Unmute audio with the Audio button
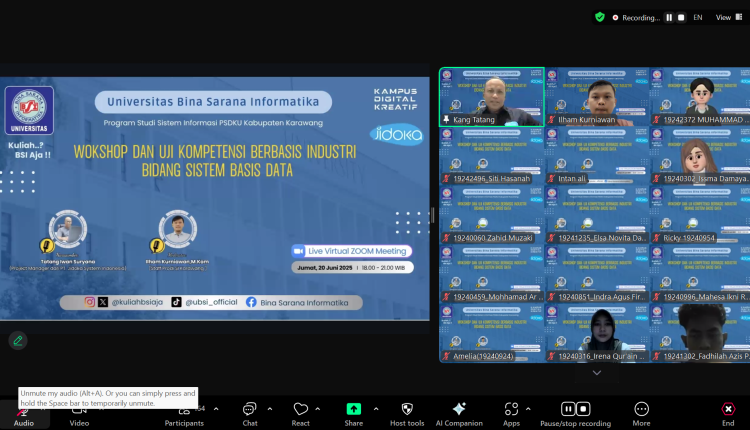The height and width of the screenshot is (430, 750). point(23,415)
